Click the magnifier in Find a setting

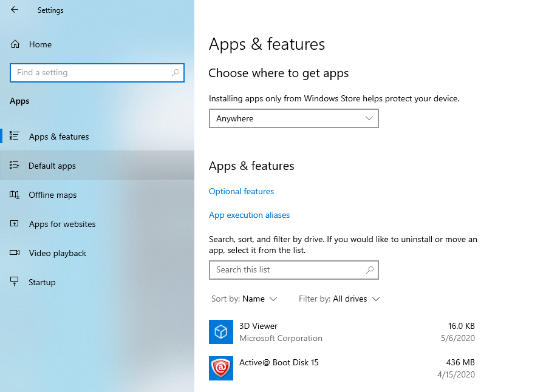pos(176,73)
